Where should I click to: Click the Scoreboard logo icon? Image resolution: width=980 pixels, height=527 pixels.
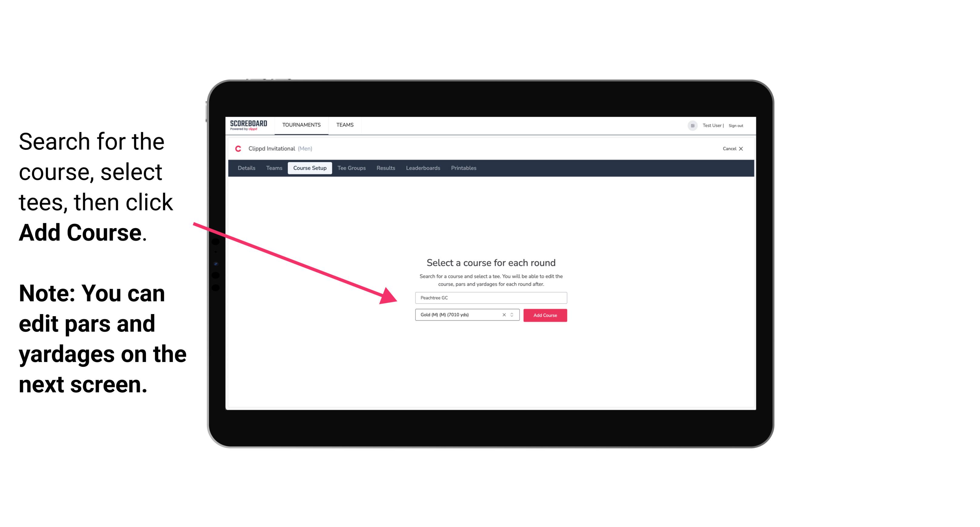(249, 125)
